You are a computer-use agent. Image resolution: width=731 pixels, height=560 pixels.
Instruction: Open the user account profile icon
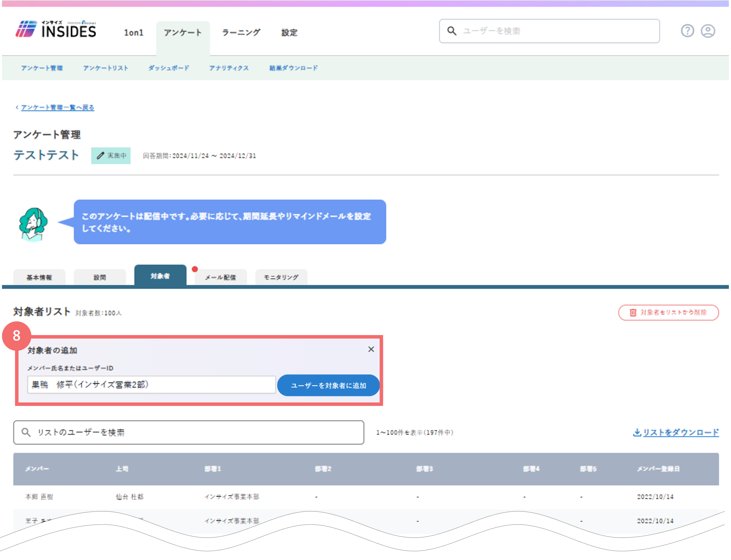[x=708, y=31]
